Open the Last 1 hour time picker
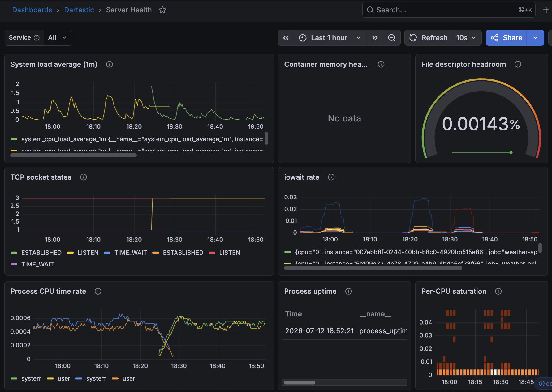The width and height of the screenshot is (552, 392). click(x=330, y=38)
